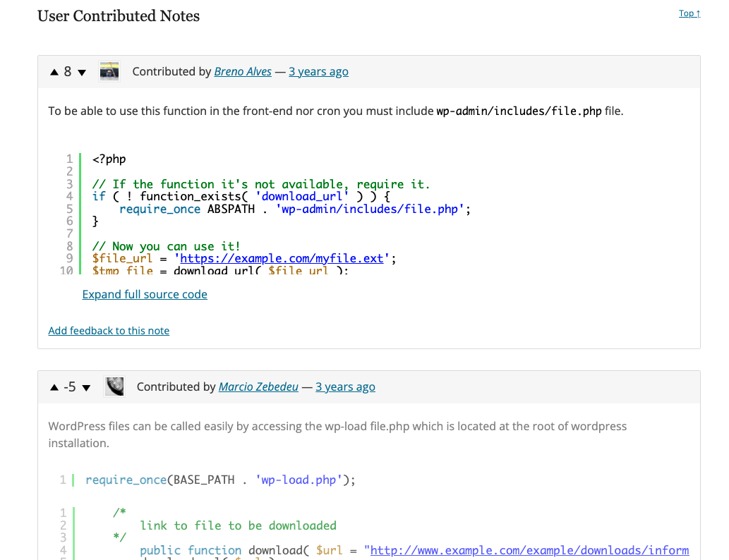
Task: Downvote the note by Marcio Zebedeu
Action: tap(87, 387)
